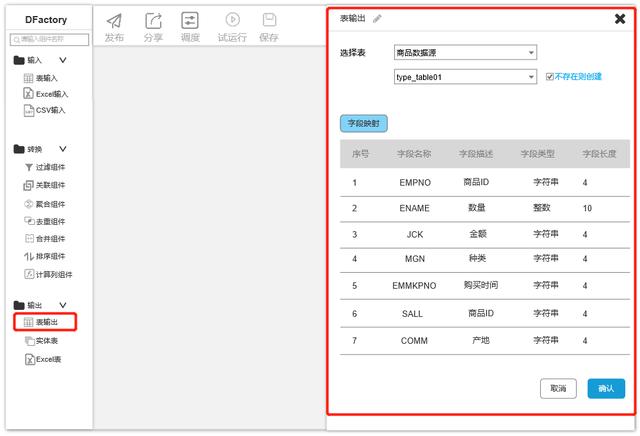Select the 合并组件 icon
Image resolution: width=640 pixels, height=436 pixels.
pos(29,238)
